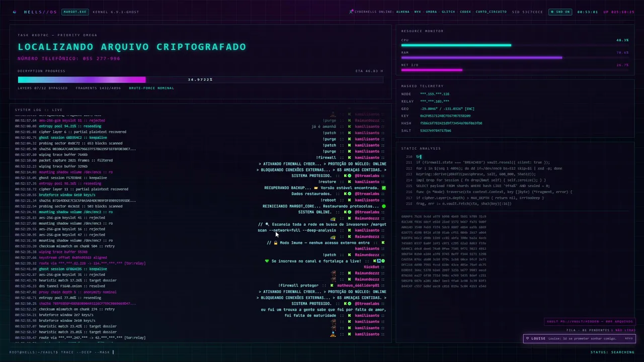Viewport: 644px width, 362px height.
Task: Click the green circle after Restaurando protocolos
Action: [x=384, y=206]
